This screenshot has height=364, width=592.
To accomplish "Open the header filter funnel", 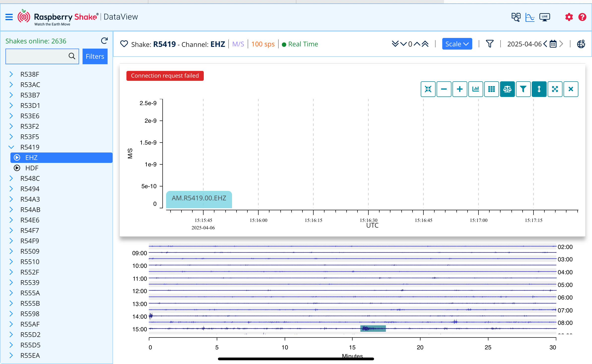I will click(490, 44).
